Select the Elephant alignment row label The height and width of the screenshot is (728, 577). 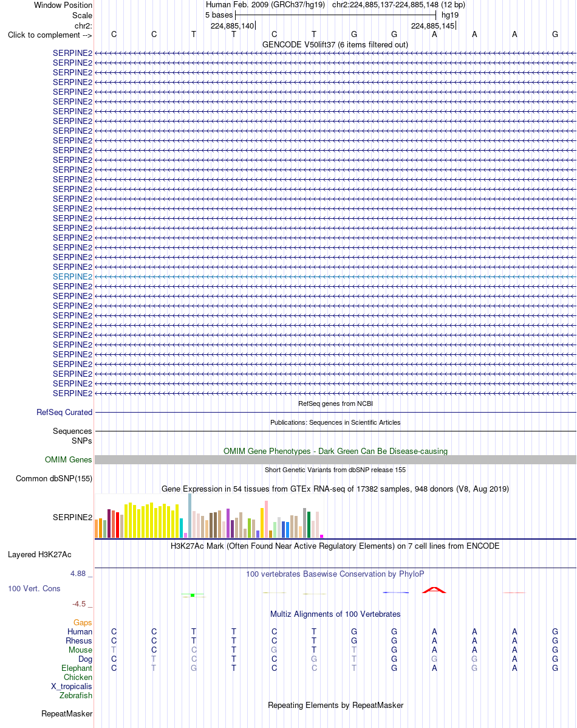click(x=77, y=668)
